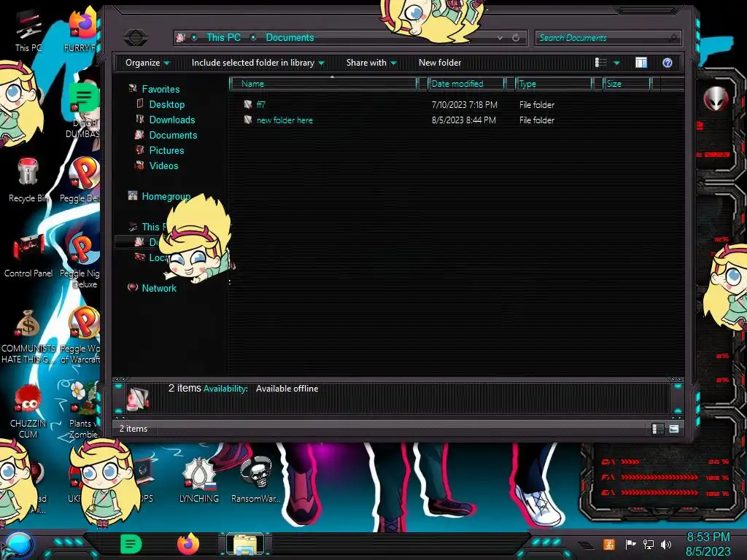Click This PC in the address bar
This screenshot has width=747, height=560.
(x=223, y=37)
